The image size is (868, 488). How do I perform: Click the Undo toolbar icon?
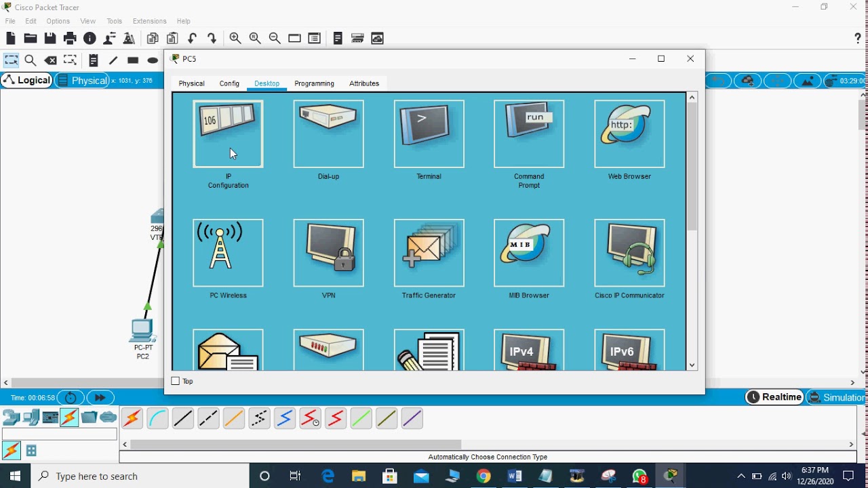[193, 39]
